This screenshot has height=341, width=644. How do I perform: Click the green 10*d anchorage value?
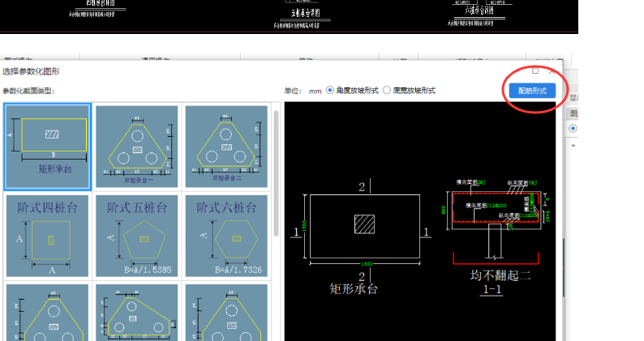(548, 216)
